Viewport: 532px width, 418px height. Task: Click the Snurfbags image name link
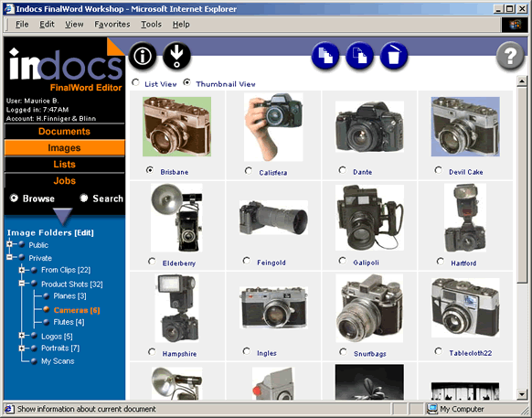370,354
